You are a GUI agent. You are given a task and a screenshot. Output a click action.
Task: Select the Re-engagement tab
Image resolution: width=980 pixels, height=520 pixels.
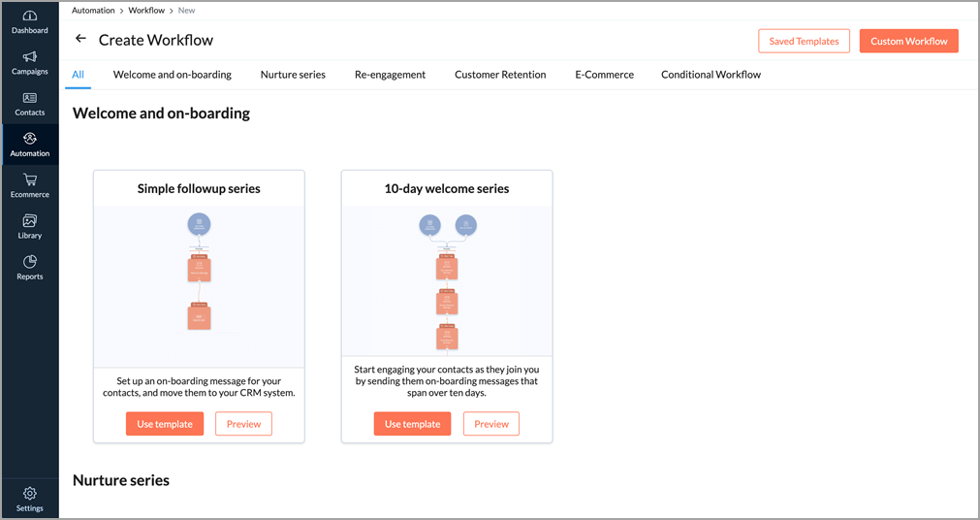click(x=390, y=75)
